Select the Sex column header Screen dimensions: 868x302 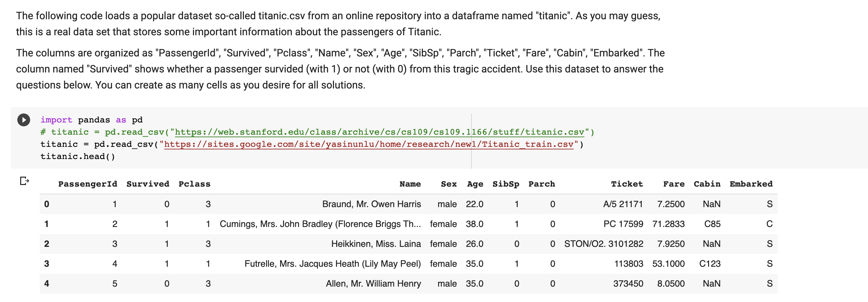point(448,184)
